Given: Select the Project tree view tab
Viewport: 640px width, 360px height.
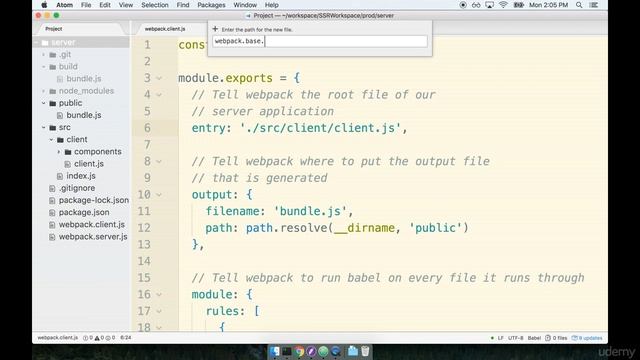Looking at the screenshot, I should click(x=54, y=29).
